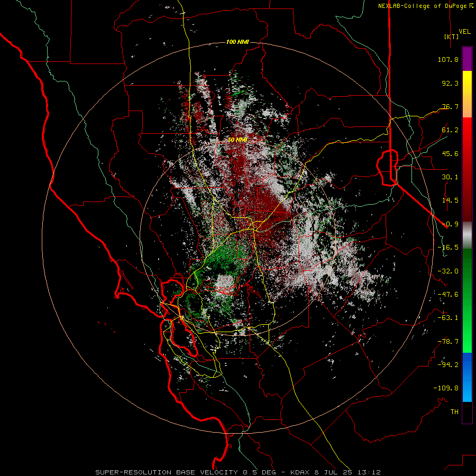Select the -109.8 velocity scale value
This screenshot has width=476, height=476.
point(446,388)
